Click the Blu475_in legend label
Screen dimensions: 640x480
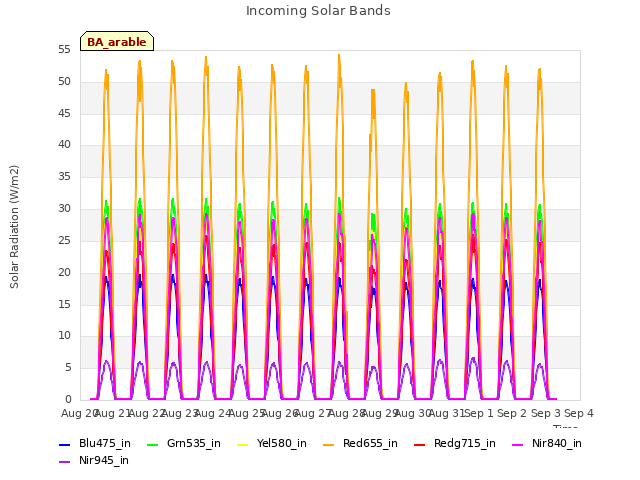(104, 443)
